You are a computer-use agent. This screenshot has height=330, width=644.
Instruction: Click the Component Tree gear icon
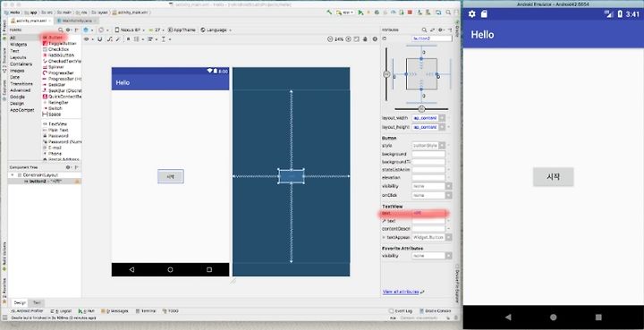click(68, 167)
